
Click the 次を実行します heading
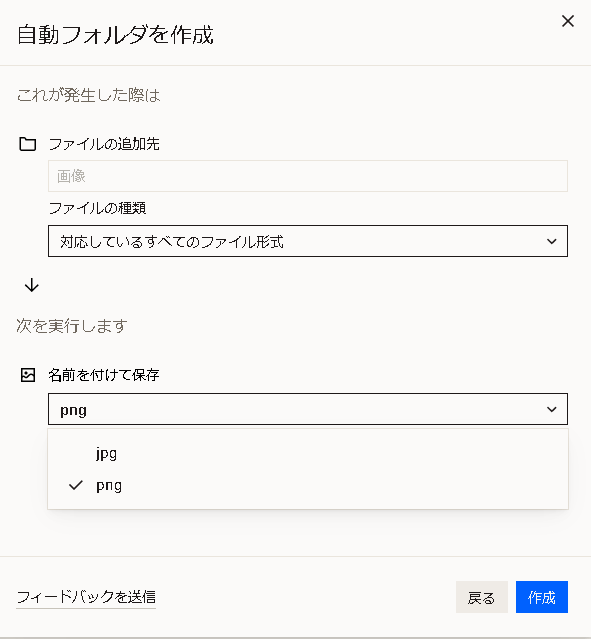72,326
